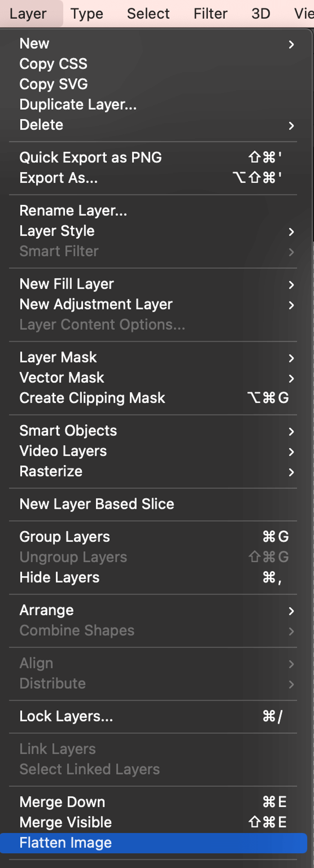Select Quick Export as PNG
The width and height of the screenshot is (314, 868).
(91, 157)
